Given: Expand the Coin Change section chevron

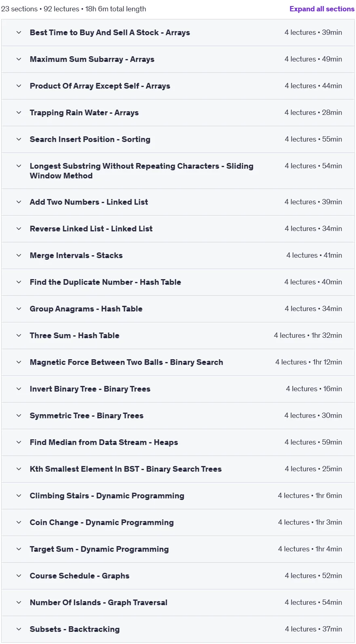Looking at the screenshot, I should coord(19,522).
